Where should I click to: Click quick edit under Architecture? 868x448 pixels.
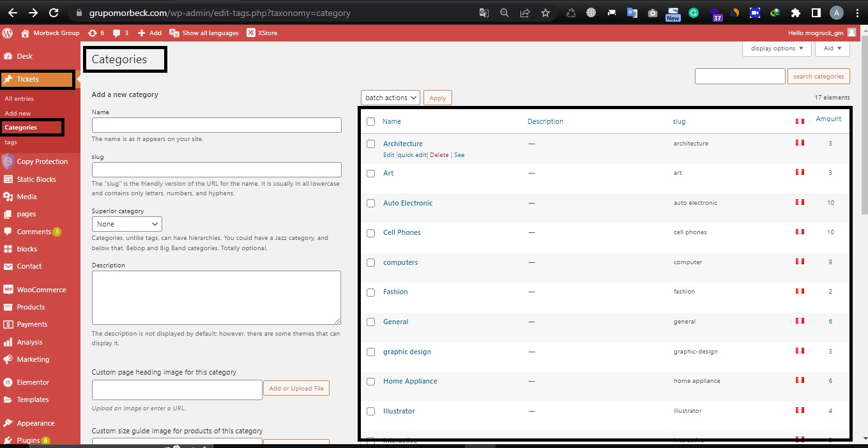click(412, 155)
